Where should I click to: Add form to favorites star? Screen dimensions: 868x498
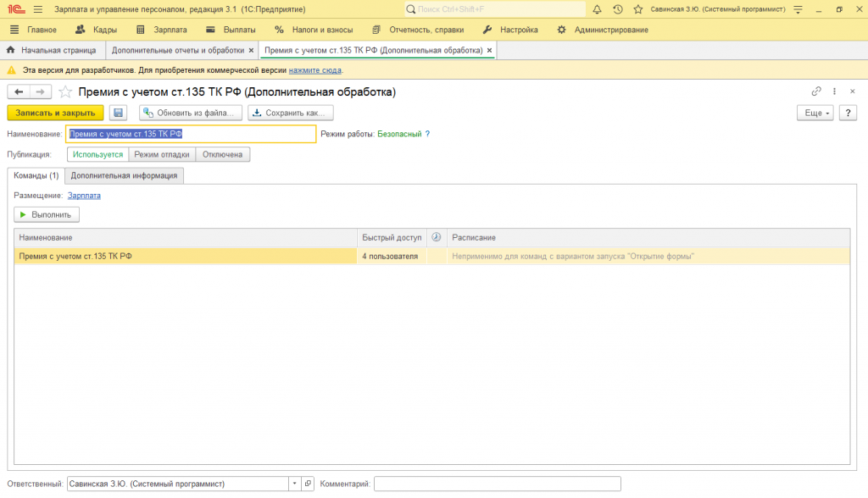[65, 91]
